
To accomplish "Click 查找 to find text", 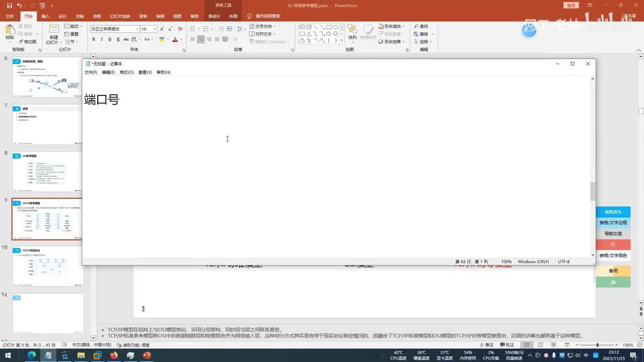I will [x=421, y=26].
